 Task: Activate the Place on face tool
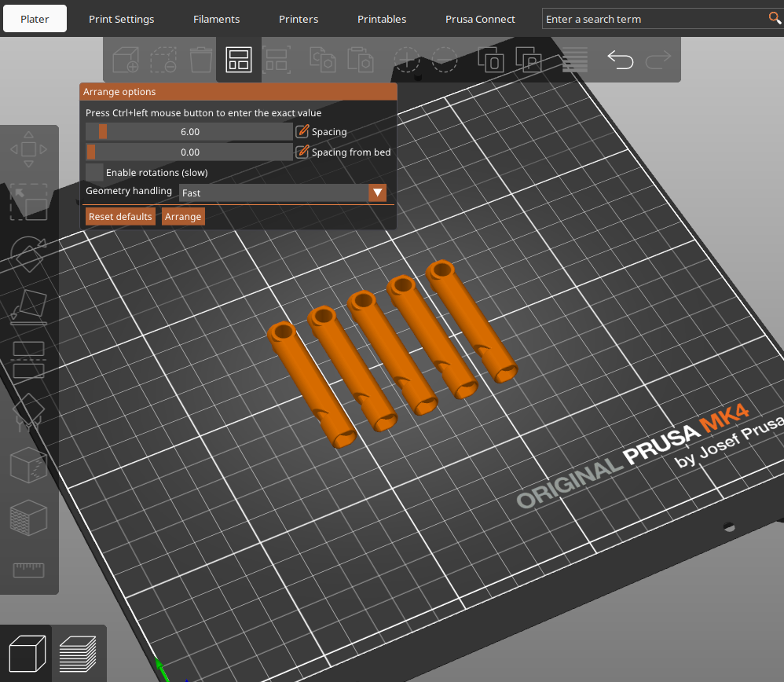pyautogui.click(x=28, y=306)
